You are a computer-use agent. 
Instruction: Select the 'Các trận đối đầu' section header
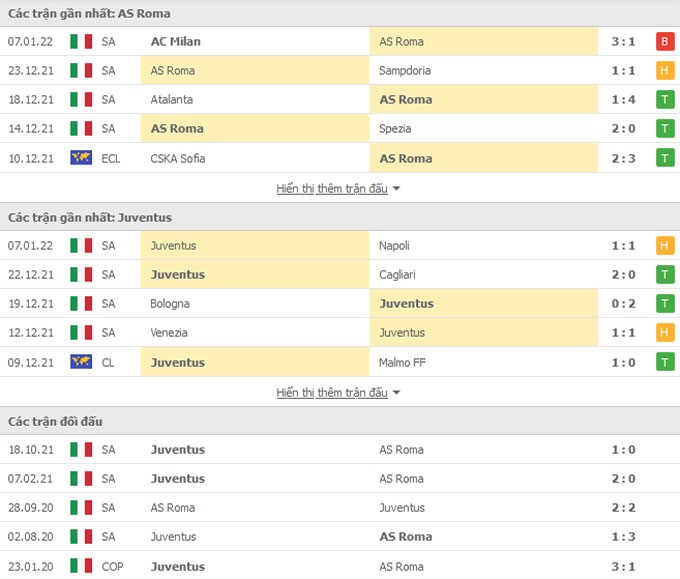[x=55, y=421]
